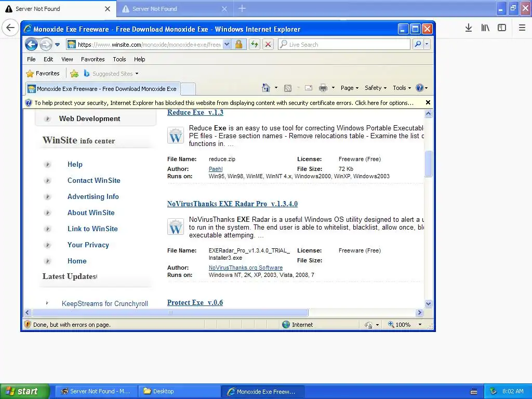Open the Page command bar dropdown
The image size is (532, 399).
[x=350, y=88]
